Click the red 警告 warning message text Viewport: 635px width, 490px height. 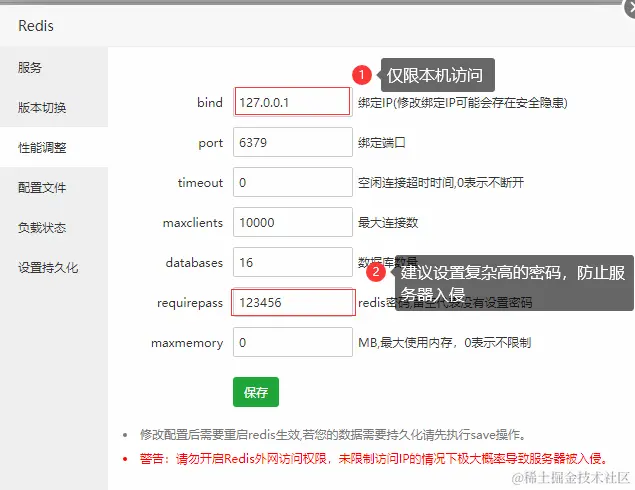[373, 458]
